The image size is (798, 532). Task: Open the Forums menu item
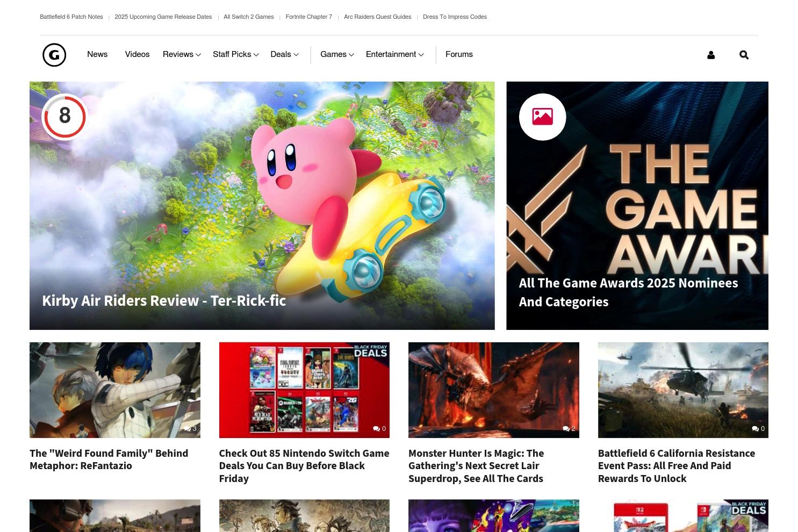[459, 54]
